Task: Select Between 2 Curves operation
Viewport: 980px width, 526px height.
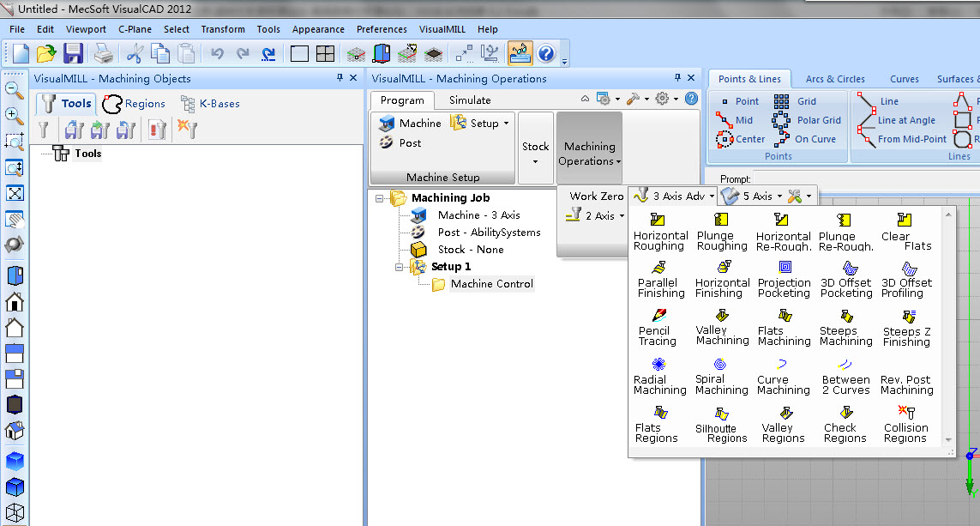Action: 845,376
